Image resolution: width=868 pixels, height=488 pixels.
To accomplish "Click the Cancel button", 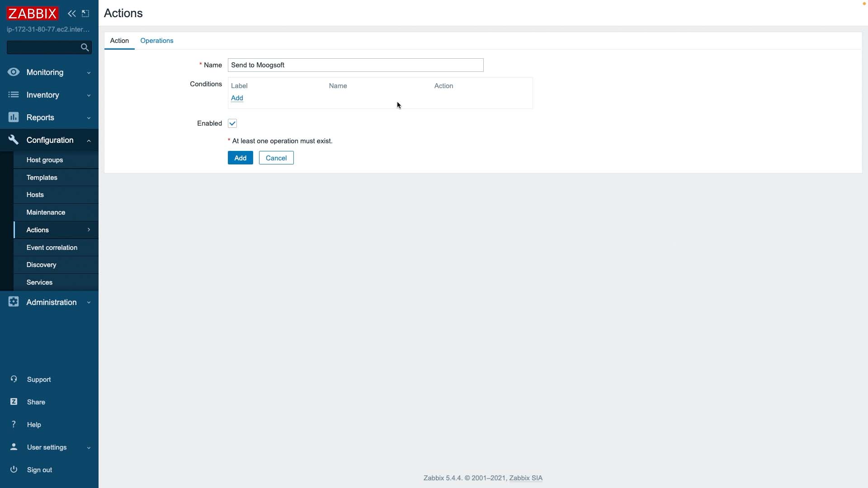I will coord(276,157).
